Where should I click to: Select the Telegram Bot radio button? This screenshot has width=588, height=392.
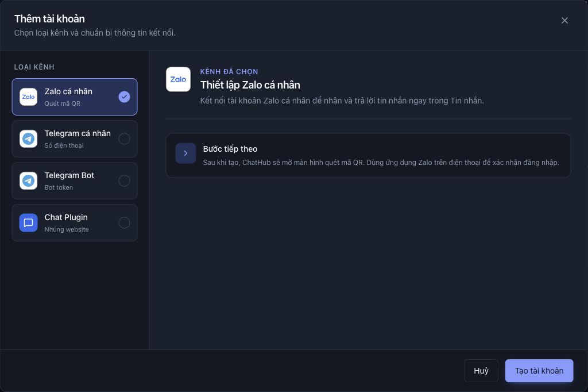point(124,181)
